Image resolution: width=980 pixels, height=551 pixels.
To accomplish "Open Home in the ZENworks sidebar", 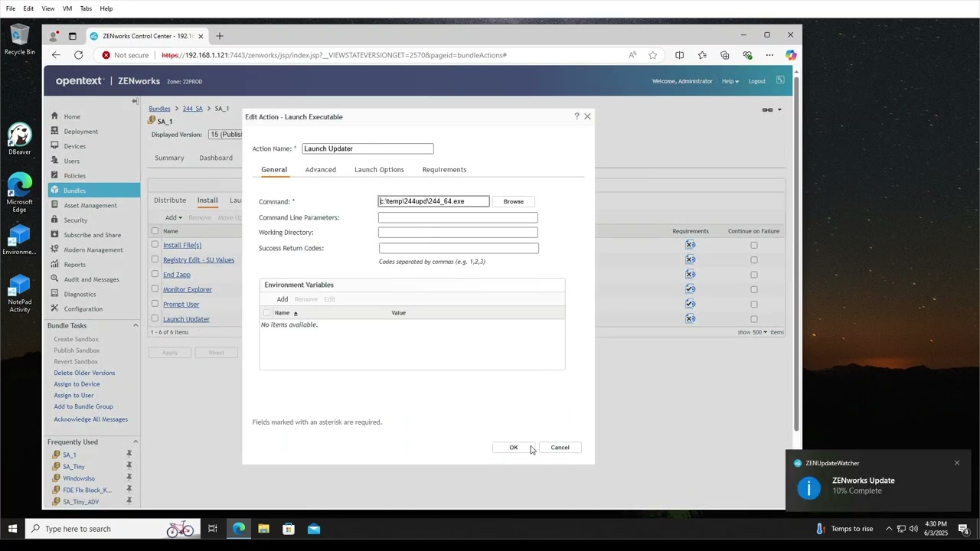I will 72,116.
